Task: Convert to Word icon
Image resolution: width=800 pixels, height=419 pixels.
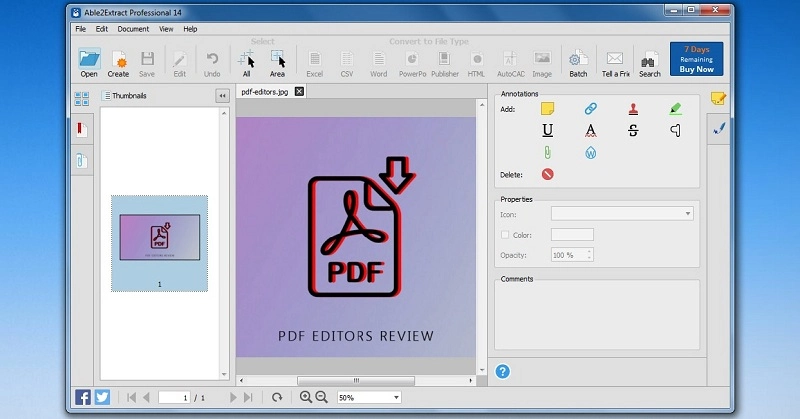Action: click(x=379, y=59)
